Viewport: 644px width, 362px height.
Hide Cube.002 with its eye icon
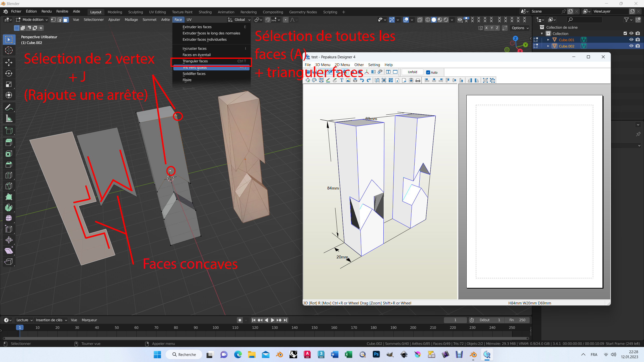[x=631, y=46]
